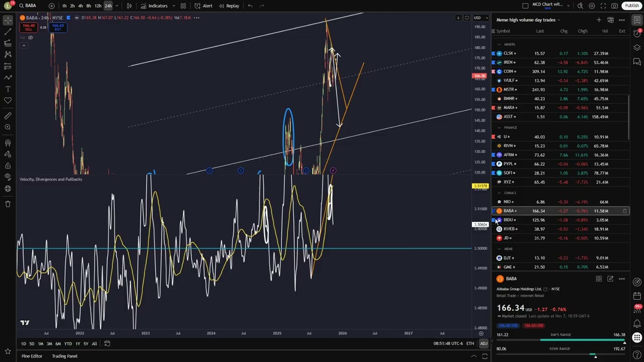Sort watchlist by Chg% column
Image resolution: width=644 pixels, height=362 pixels.
(x=583, y=31)
